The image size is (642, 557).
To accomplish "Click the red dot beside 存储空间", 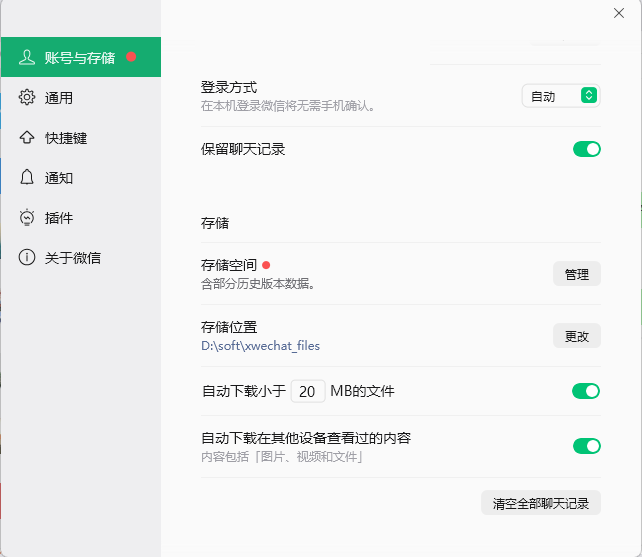I will pyautogui.click(x=266, y=265).
